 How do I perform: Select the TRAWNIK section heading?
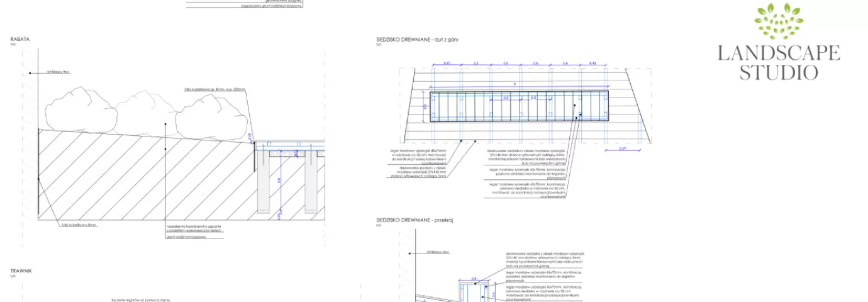coord(21,271)
